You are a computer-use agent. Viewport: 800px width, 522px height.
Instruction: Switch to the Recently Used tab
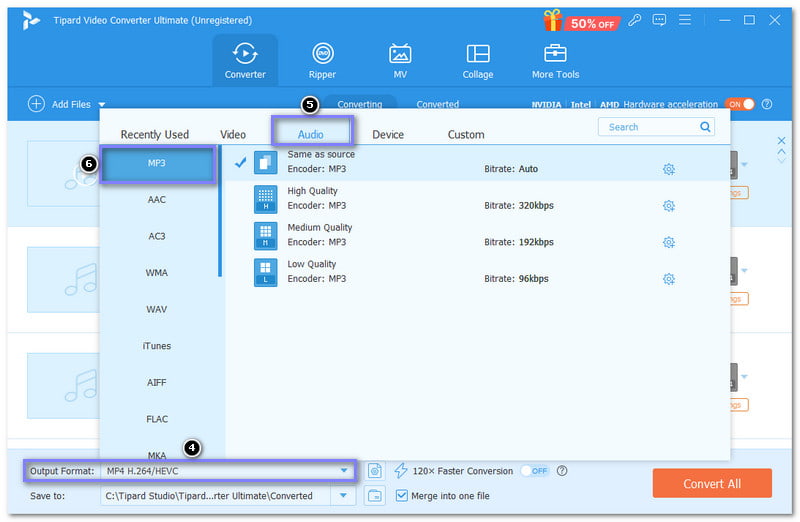click(155, 135)
